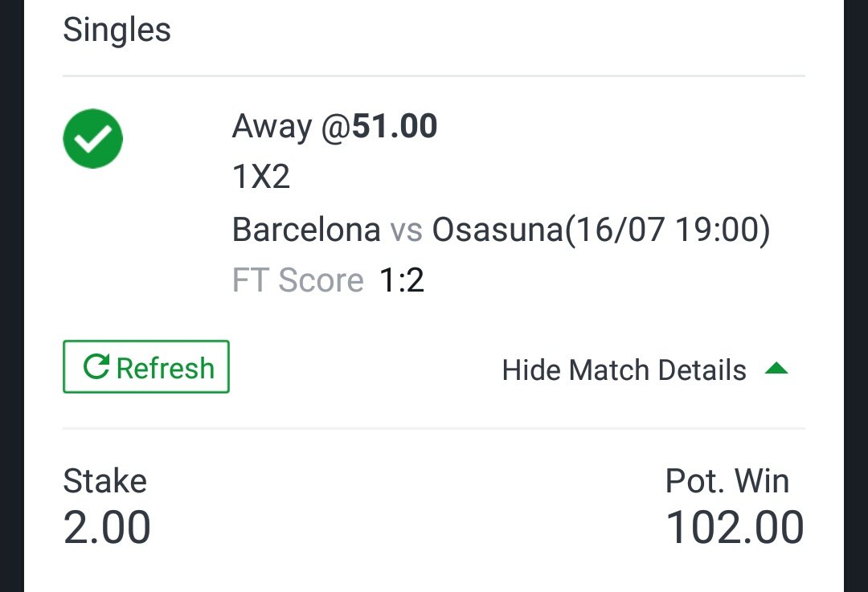This screenshot has width=868, height=592.
Task: Open the Barcelona team name
Action: pyautogui.click(x=305, y=231)
